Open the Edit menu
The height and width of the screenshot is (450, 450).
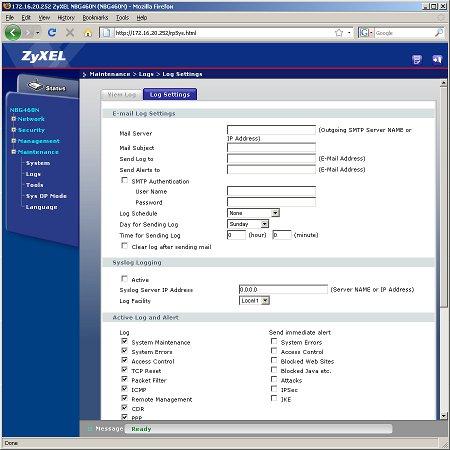[26, 18]
